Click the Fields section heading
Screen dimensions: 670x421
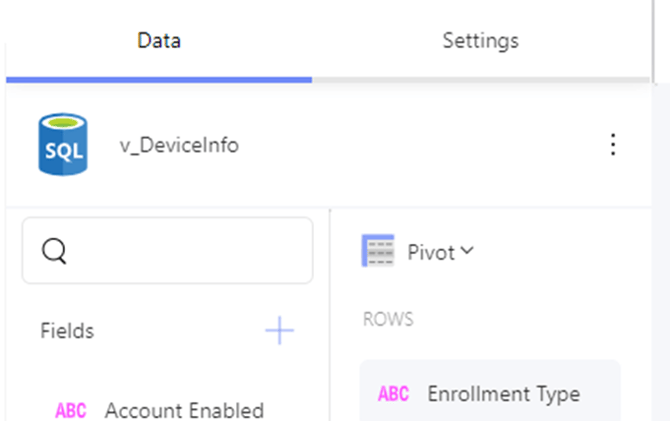click(x=67, y=331)
